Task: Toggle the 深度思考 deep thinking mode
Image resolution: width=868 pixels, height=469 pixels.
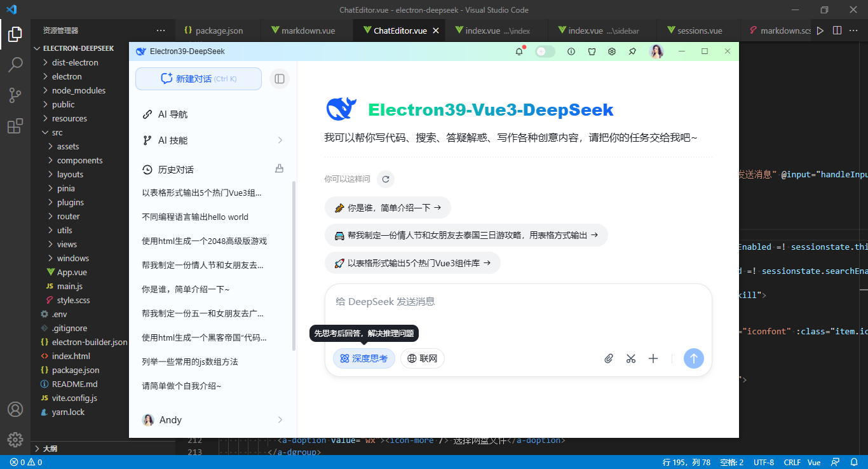Action: point(363,358)
